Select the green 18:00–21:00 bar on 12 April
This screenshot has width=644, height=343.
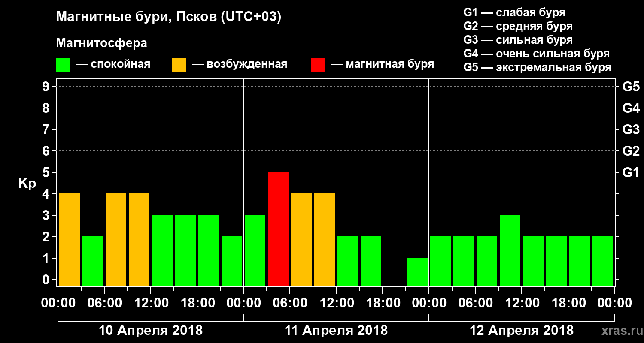580,261
